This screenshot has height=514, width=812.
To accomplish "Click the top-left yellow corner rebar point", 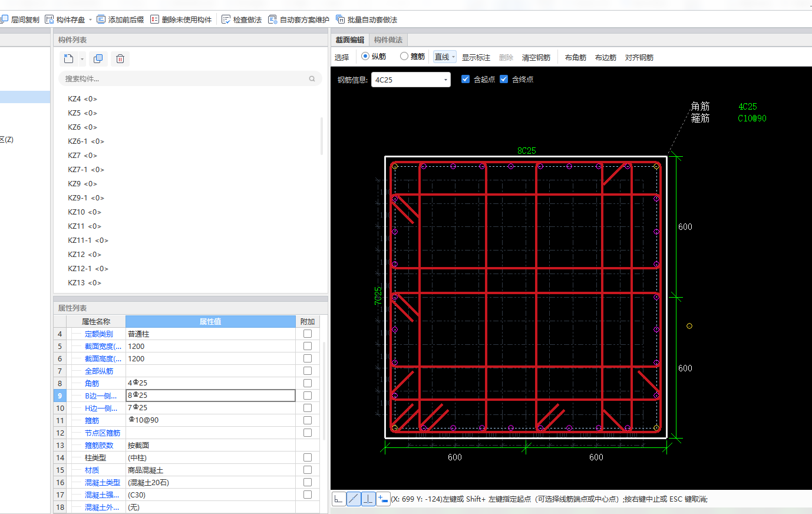I will click(x=395, y=167).
